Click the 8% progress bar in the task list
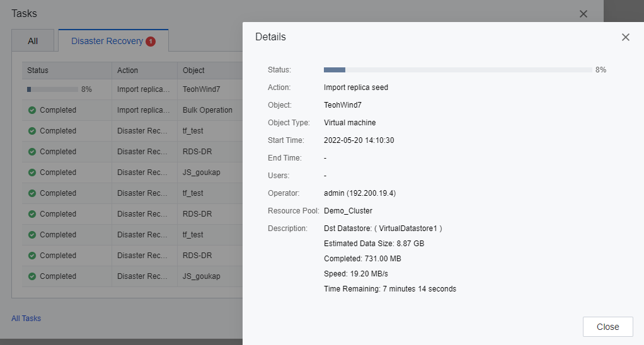The width and height of the screenshot is (644, 345). coord(52,89)
